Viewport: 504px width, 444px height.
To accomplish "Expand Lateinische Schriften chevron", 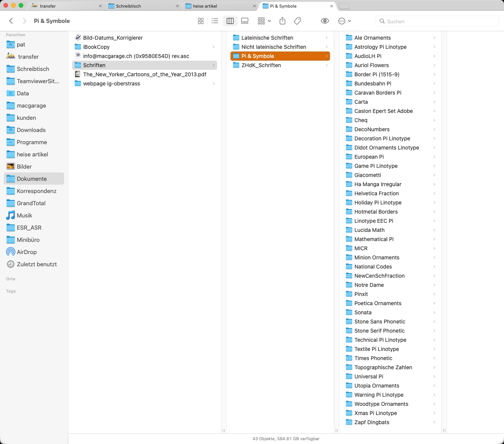I will [x=327, y=38].
